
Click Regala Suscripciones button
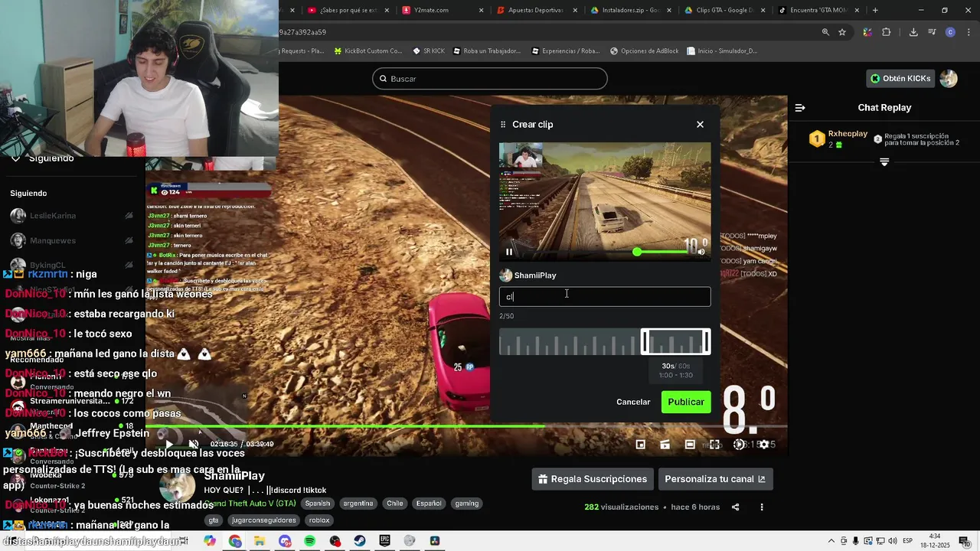pyautogui.click(x=593, y=479)
